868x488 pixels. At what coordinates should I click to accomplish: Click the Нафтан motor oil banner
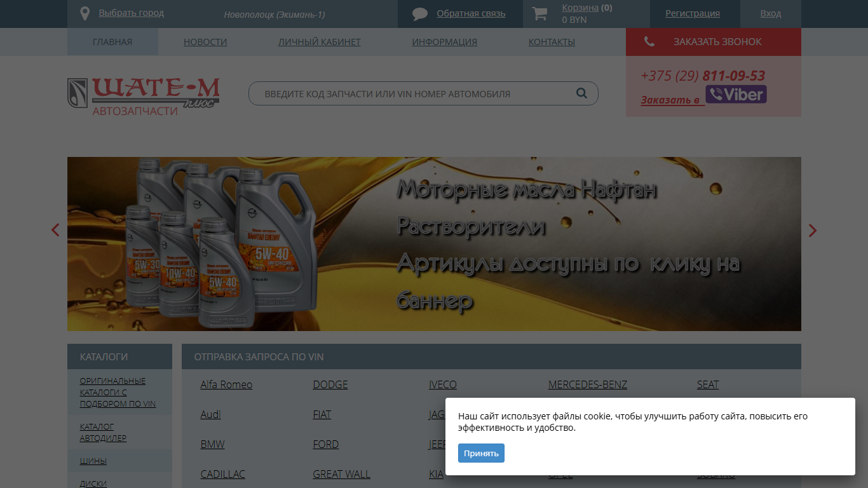click(434, 244)
